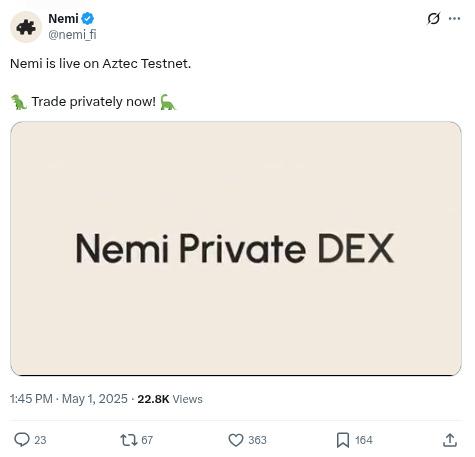Open the 22.8K Views analytics
This screenshot has width=475, height=457.
170,399
